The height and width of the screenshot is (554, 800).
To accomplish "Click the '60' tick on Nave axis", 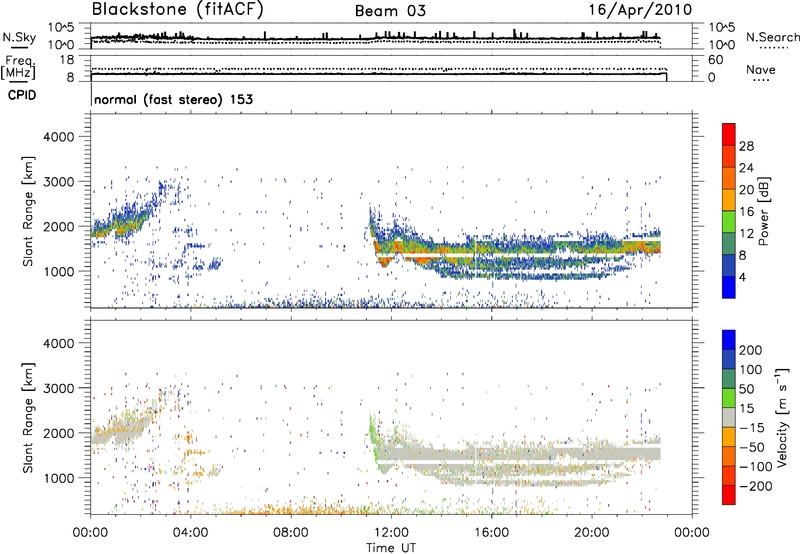I will [715, 60].
